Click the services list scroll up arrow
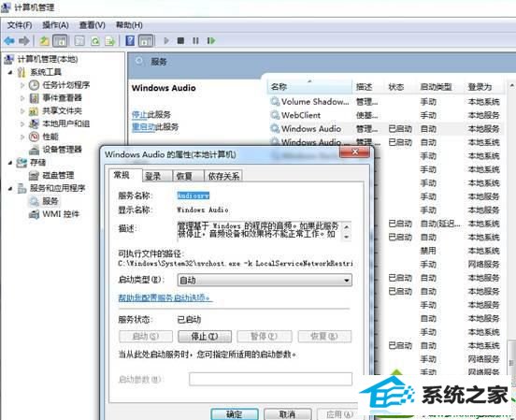The height and width of the screenshot is (420, 516). click(x=511, y=86)
